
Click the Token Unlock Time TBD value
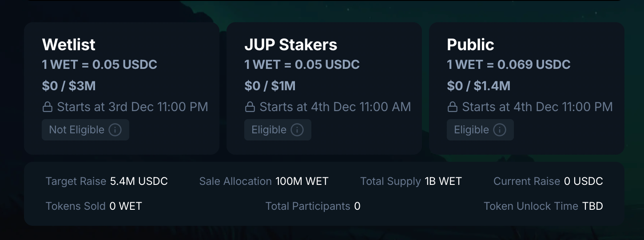(x=592, y=206)
